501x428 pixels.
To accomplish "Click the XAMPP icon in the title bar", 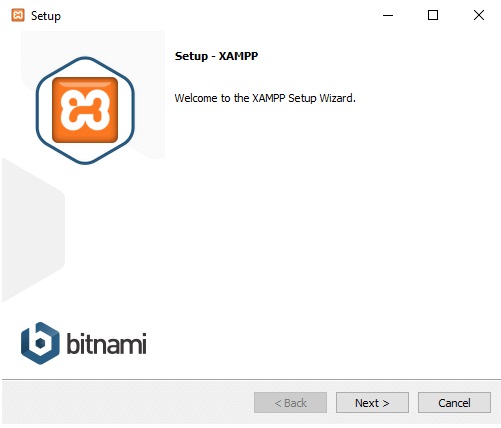I will coord(18,15).
